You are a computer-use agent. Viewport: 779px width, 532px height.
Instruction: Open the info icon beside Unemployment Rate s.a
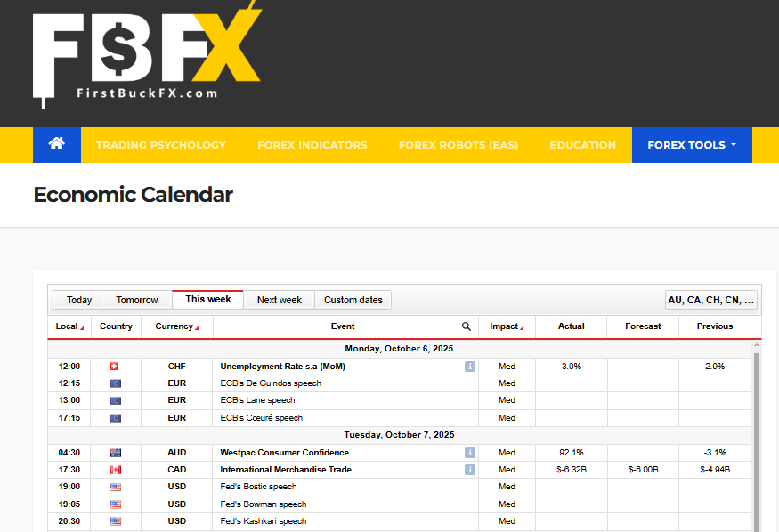pyautogui.click(x=469, y=366)
